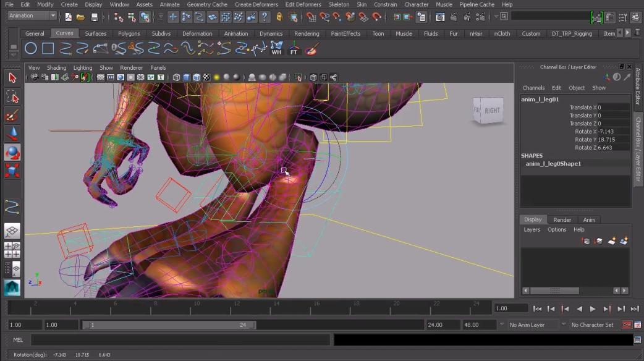This screenshot has height=361, width=644.
Task: Open the viewport Shading menu
Action: 56,68
